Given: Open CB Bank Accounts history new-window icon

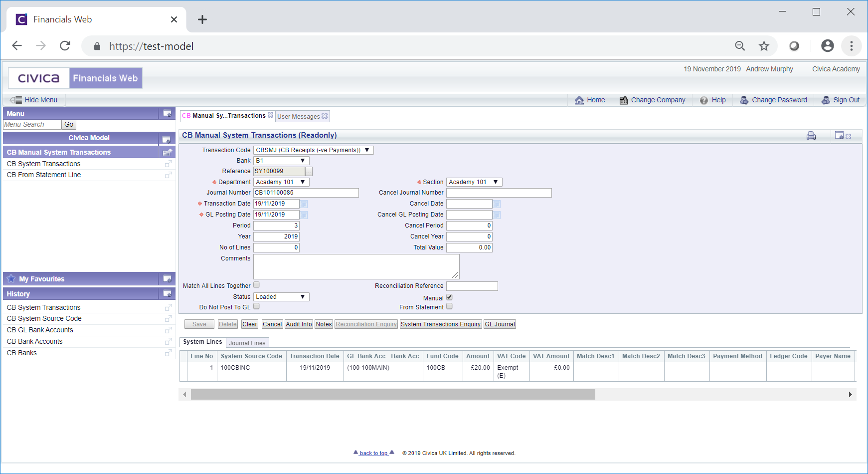Looking at the screenshot, I should (169, 342).
